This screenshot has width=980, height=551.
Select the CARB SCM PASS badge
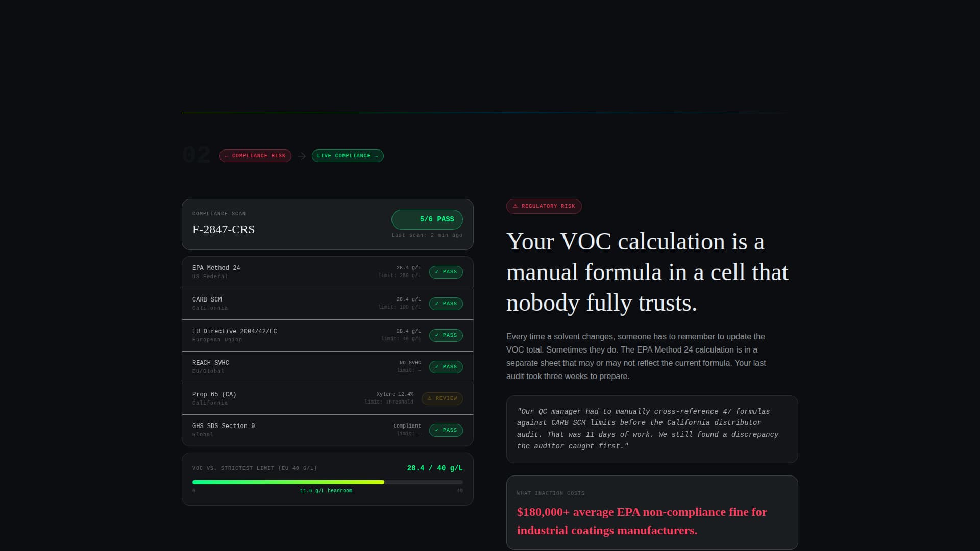pos(446,304)
